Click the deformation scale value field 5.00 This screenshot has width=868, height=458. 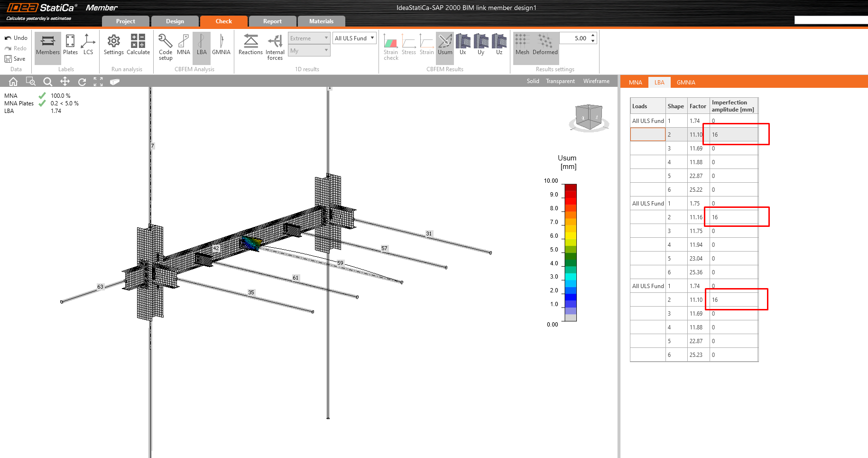tap(575, 38)
